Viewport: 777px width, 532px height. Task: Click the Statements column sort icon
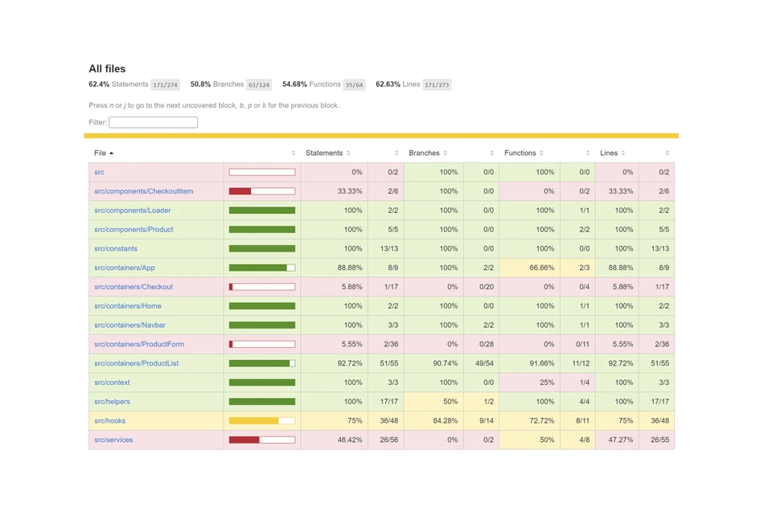(348, 153)
